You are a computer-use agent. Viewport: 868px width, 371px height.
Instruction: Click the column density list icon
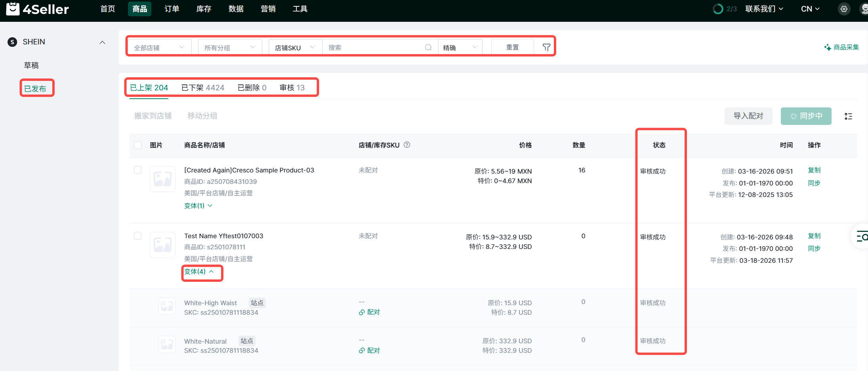pos(848,116)
